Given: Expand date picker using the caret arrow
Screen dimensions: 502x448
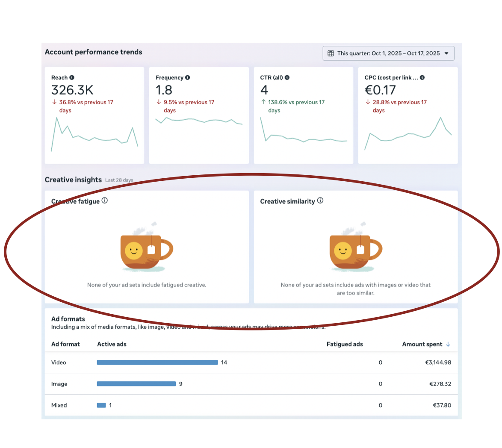Looking at the screenshot, I should point(446,53).
